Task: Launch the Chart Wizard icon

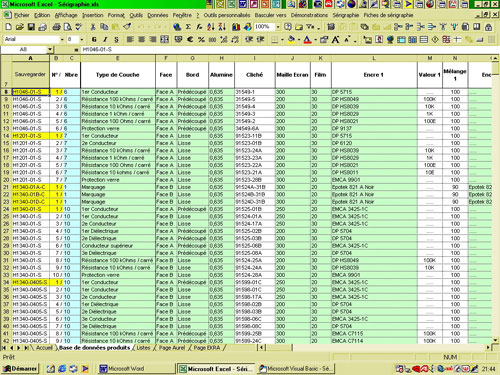Action: coord(236,27)
